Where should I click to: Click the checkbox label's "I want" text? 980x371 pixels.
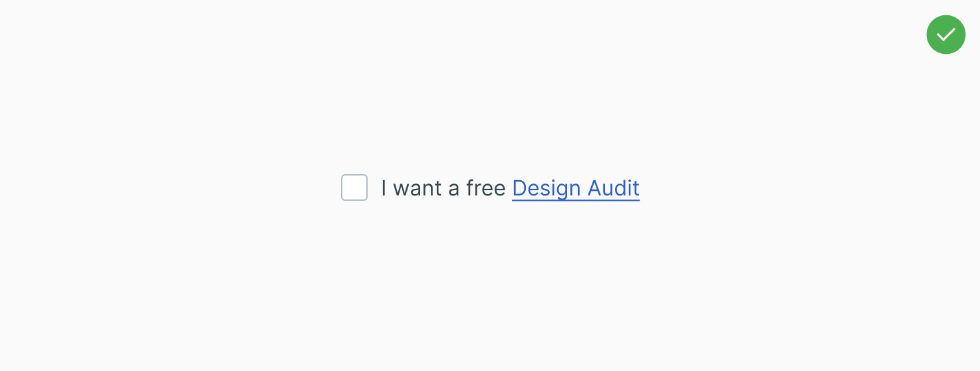(411, 188)
